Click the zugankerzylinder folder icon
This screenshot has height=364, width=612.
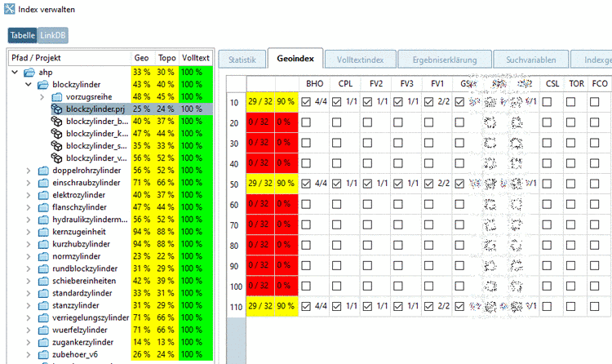[x=43, y=342]
